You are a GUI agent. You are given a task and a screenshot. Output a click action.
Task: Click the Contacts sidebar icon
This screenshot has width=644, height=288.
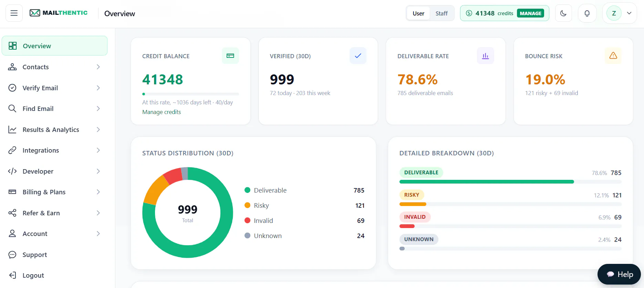tap(12, 67)
